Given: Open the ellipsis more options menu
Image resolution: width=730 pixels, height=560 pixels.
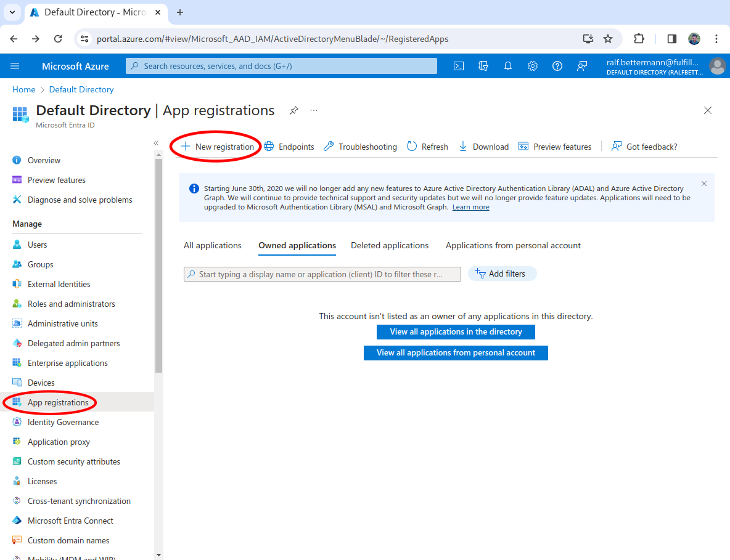Looking at the screenshot, I should [314, 110].
